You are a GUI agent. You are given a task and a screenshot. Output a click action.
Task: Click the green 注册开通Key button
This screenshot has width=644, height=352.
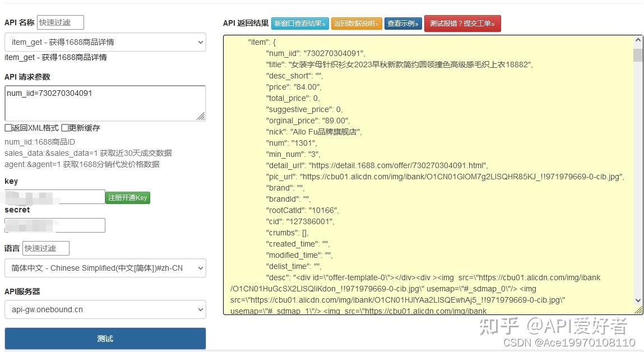coord(128,197)
